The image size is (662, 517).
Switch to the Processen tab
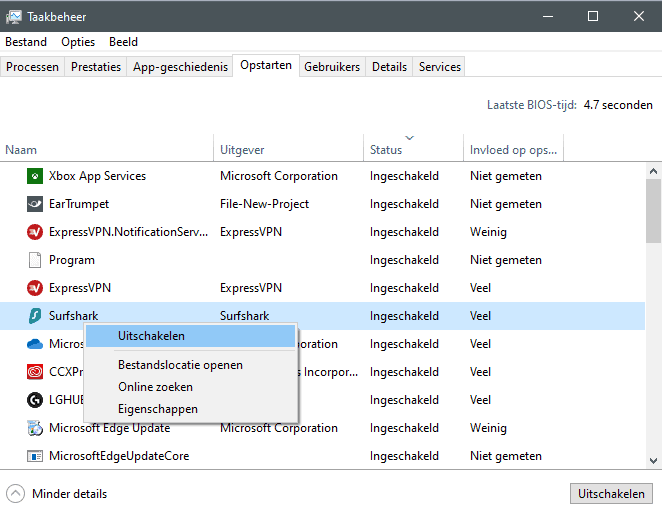pyautogui.click(x=32, y=67)
